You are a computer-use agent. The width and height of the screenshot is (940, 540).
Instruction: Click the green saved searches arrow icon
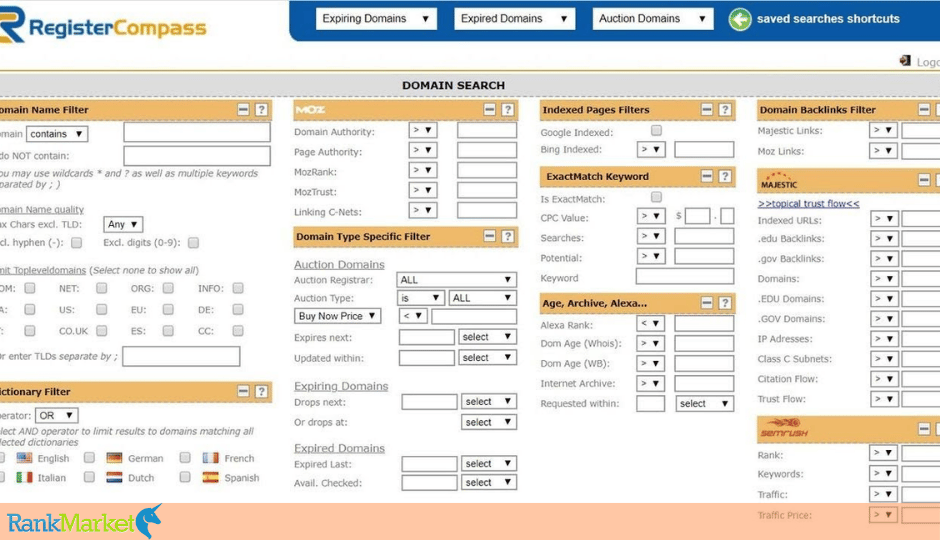click(x=740, y=19)
